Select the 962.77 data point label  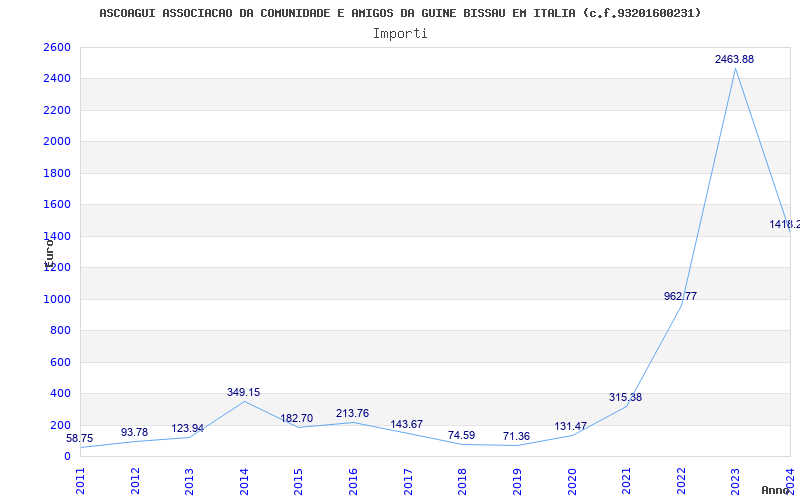(x=680, y=296)
